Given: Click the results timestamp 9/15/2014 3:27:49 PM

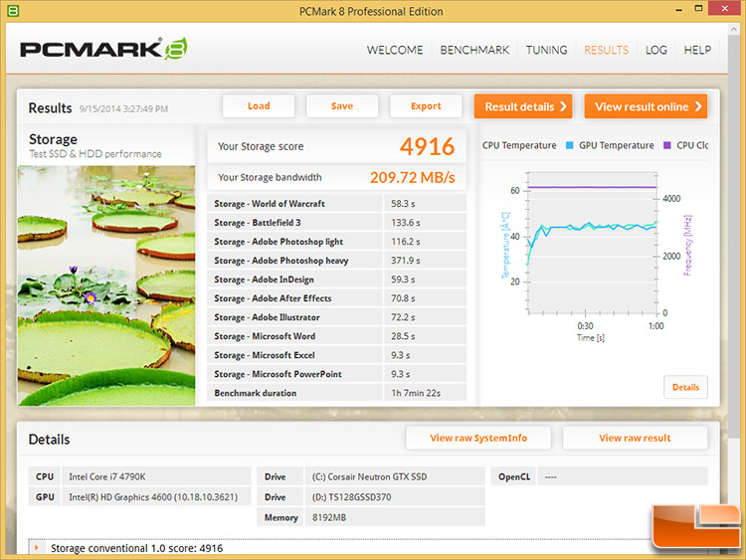Looking at the screenshot, I should pos(123,109).
